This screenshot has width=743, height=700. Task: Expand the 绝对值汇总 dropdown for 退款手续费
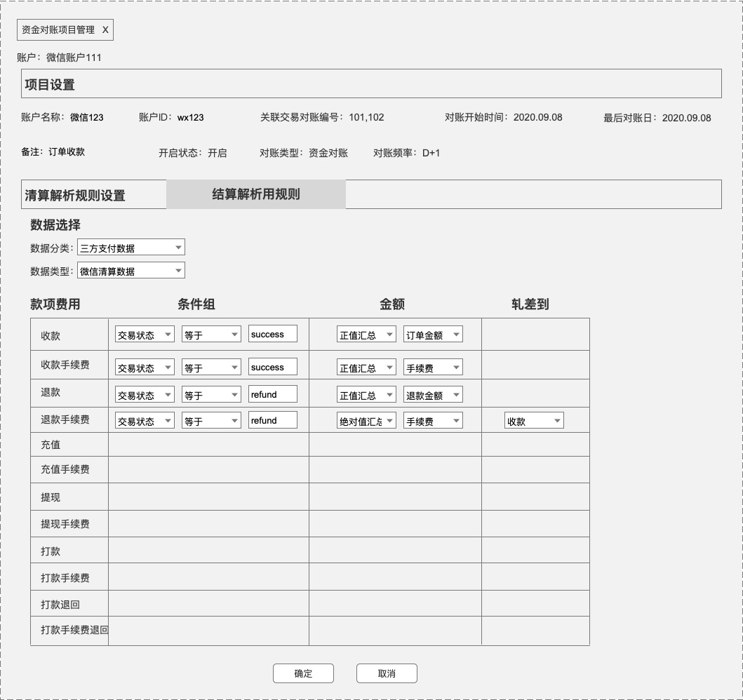point(366,420)
